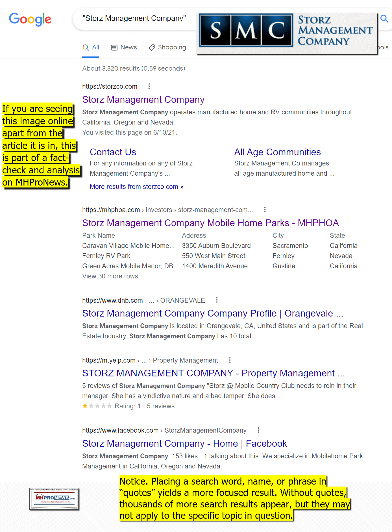This screenshot has height=532, width=392.
Task: Open the All Age Communities sitelink
Action: tap(277, 152)
